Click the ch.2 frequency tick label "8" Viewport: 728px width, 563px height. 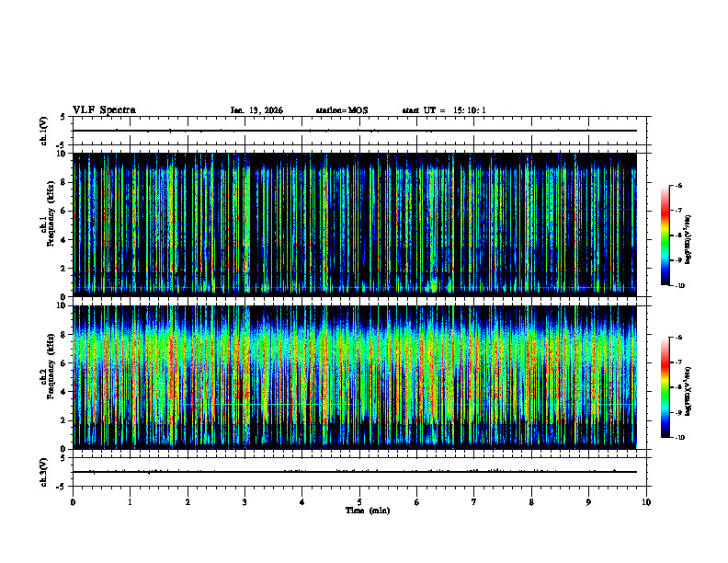(x=63, y=335)
